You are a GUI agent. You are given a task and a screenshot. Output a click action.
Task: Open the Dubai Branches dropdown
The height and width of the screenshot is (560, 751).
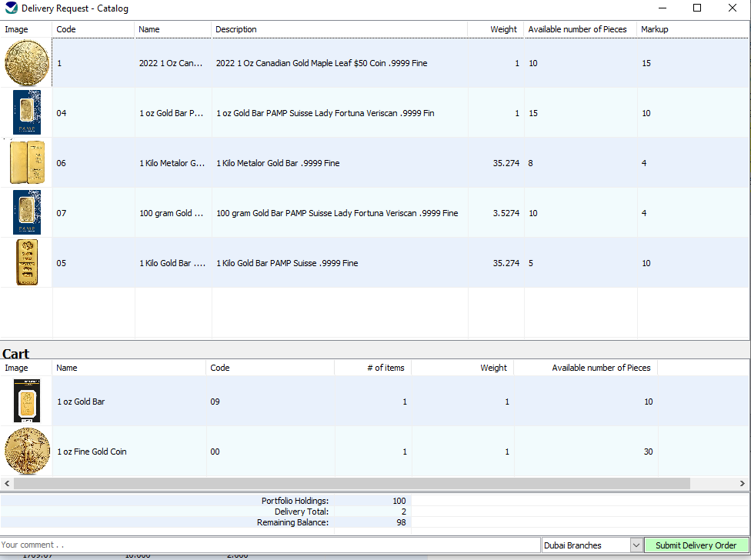click(636, 545)
